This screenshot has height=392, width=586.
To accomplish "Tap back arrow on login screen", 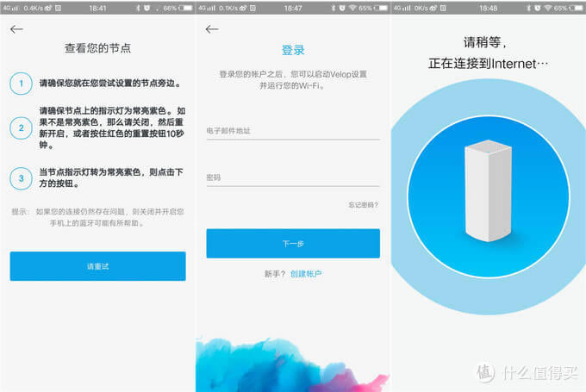I will tap(212, 29).
